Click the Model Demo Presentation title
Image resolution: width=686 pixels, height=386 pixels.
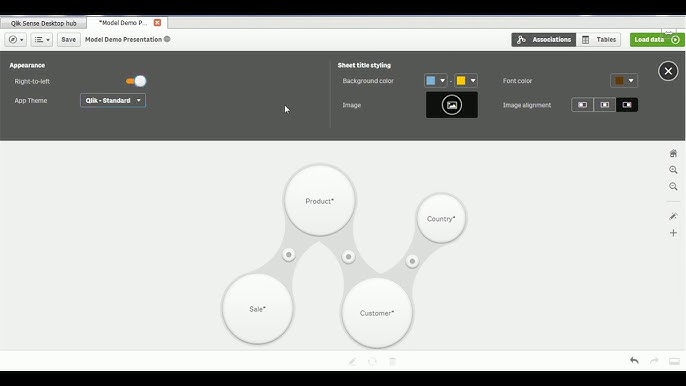(x=123, y=39)
